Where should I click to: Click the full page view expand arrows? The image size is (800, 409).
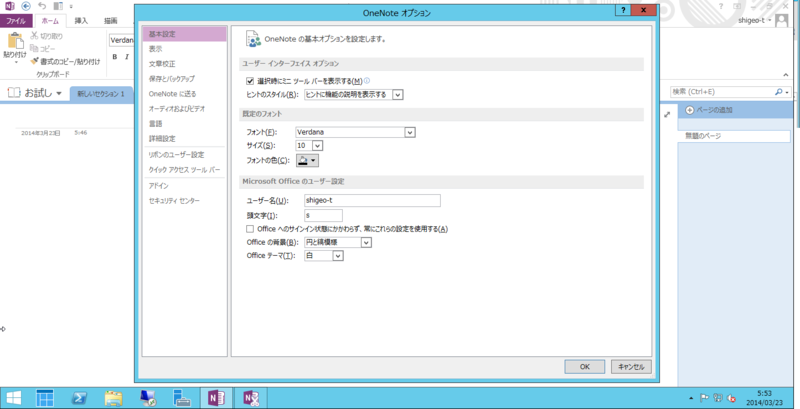click(x=667, y=115)
